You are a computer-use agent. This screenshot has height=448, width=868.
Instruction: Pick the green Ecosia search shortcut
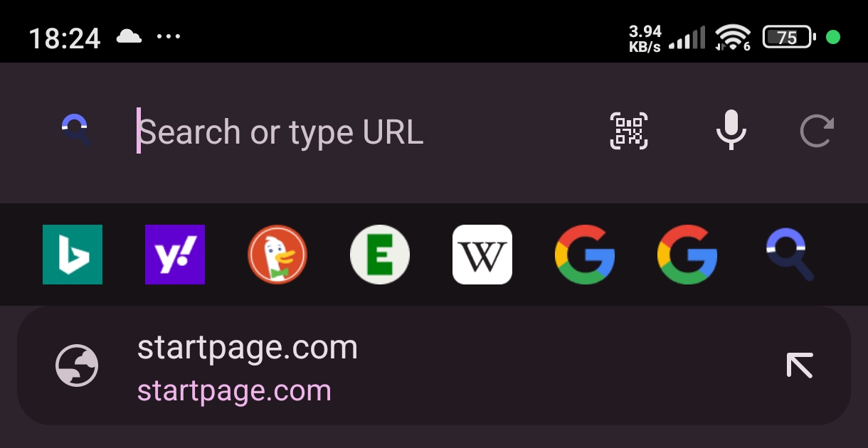[380, 255]
